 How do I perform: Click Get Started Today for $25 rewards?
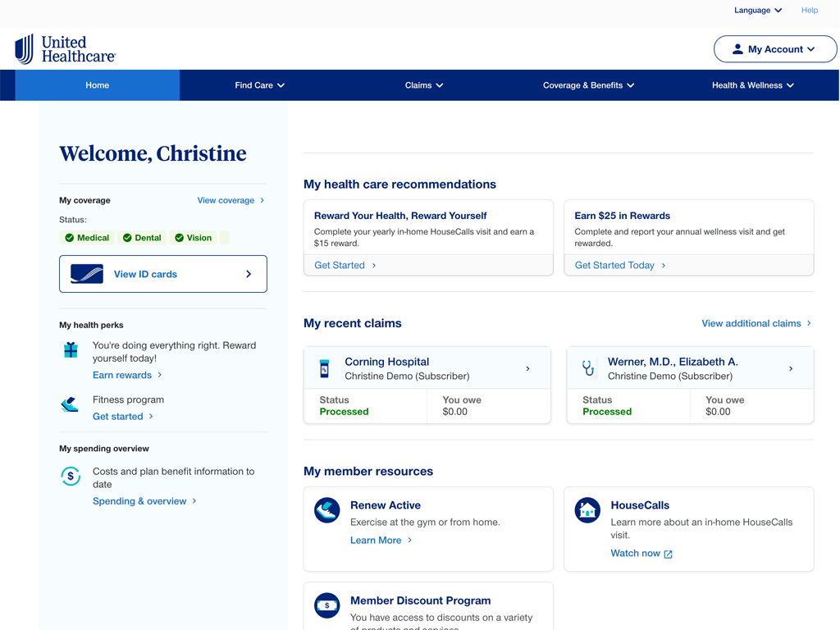click(619, 265)
